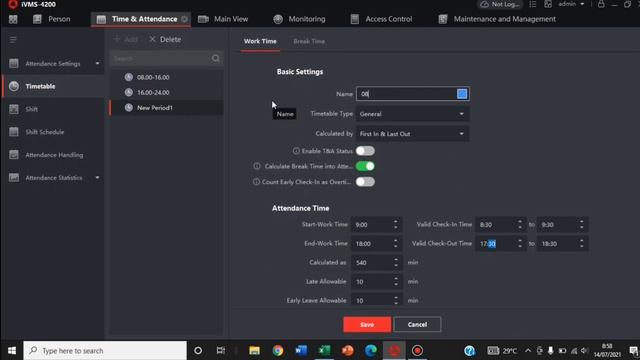The height and width of the screenshot is (360, 640).
Task: Switch to Break Time tab
Action: 309,41
